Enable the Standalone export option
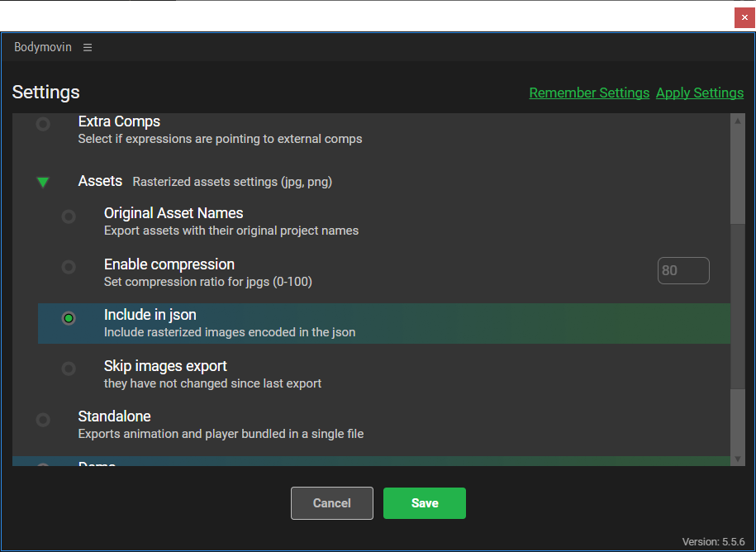Viewport: 756px width, 552px height. click(x=43, y=420)
